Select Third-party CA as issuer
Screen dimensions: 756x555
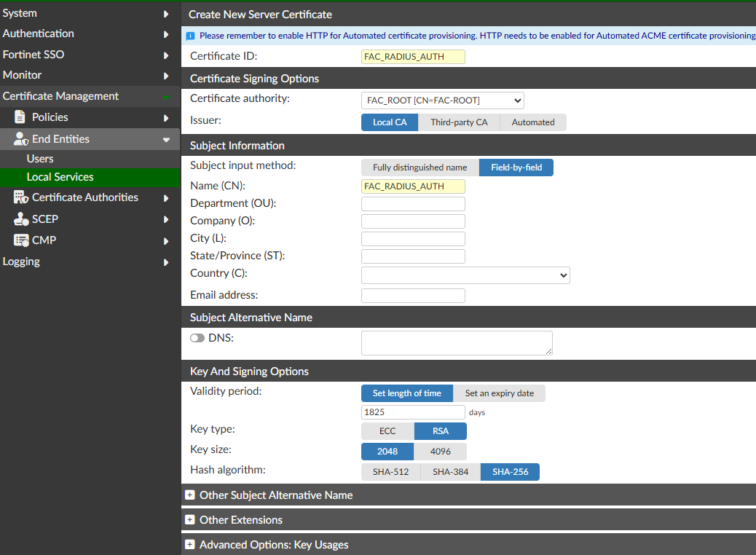click(x=459, y=122)
